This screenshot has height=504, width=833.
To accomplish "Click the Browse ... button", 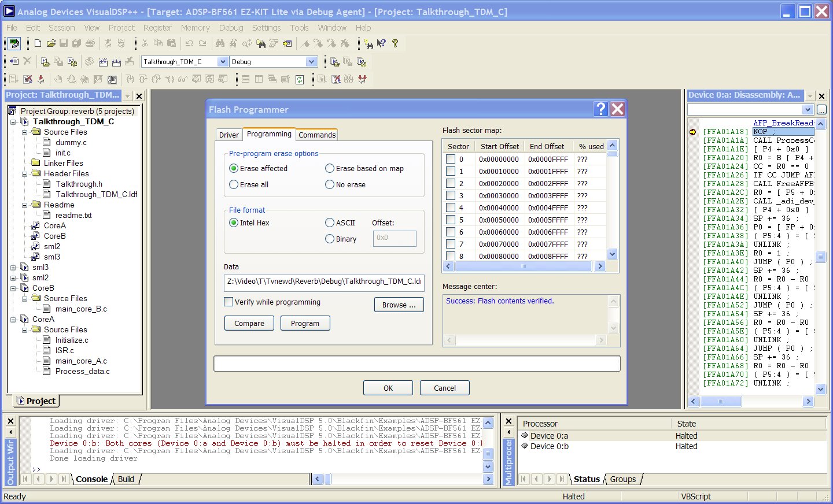I will tap(399, 305).
